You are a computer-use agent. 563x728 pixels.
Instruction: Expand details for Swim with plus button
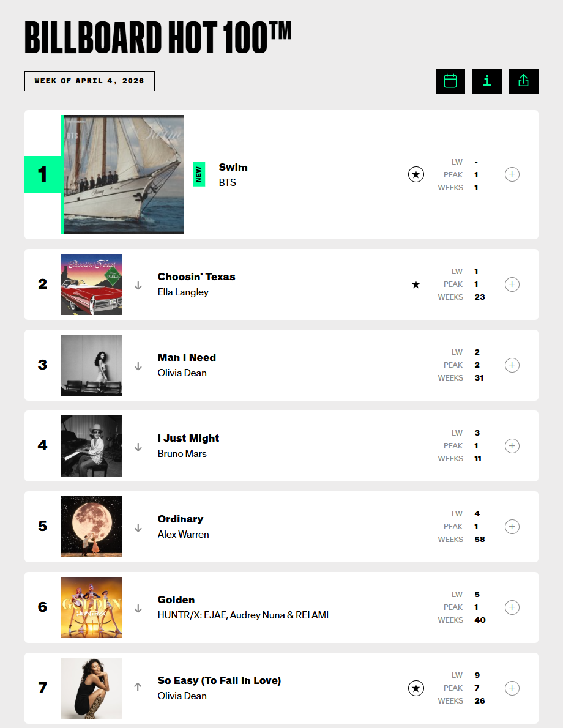tap(512, 174)
